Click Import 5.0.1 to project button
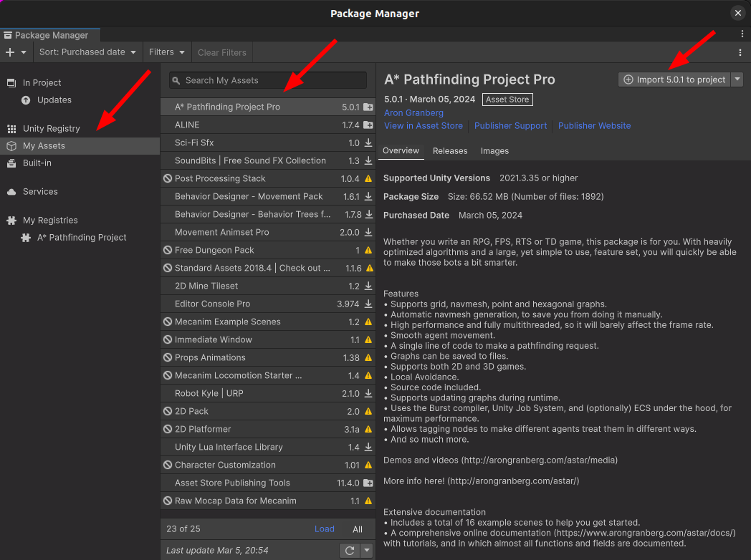 (674, 79)
